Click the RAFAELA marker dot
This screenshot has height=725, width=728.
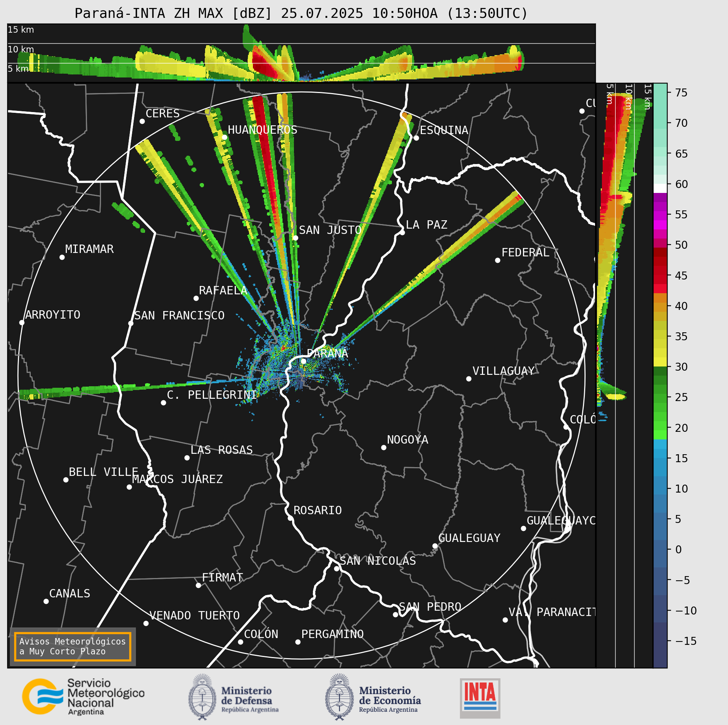196,298
